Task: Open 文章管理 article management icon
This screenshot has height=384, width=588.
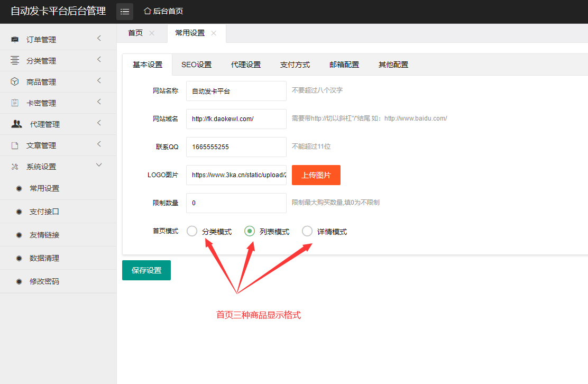Action: (x=16, y=144)
